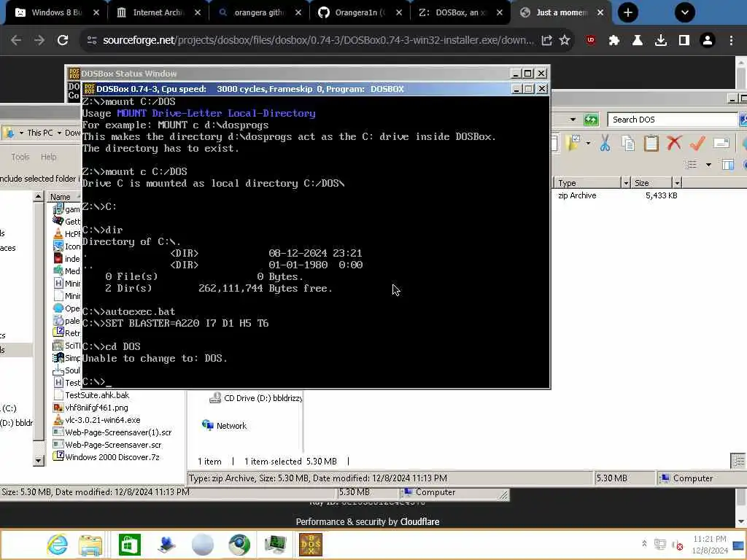Click the Chrome back arrow
This screenshot has width=747, height=560.
[x=16, y=41]
